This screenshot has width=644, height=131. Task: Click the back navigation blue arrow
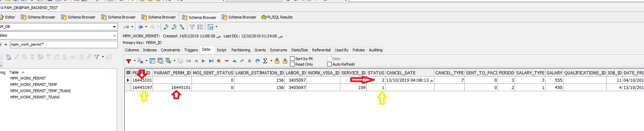[140, 27]
